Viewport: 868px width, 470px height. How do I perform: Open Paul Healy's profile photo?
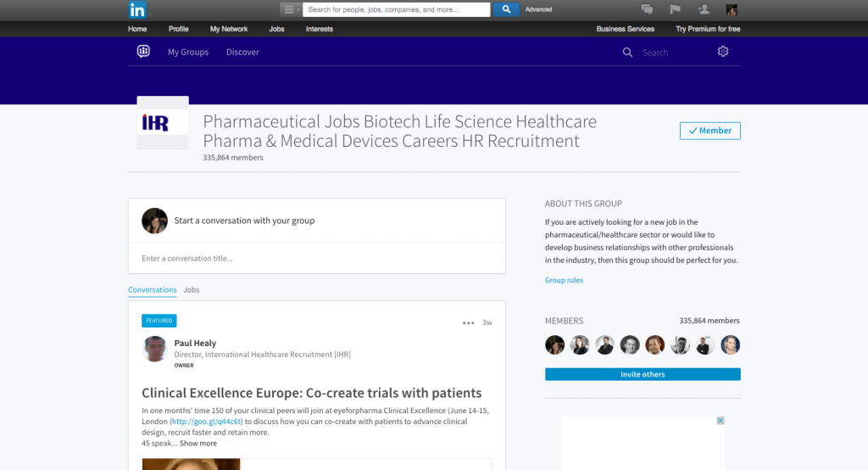[154, 350]
